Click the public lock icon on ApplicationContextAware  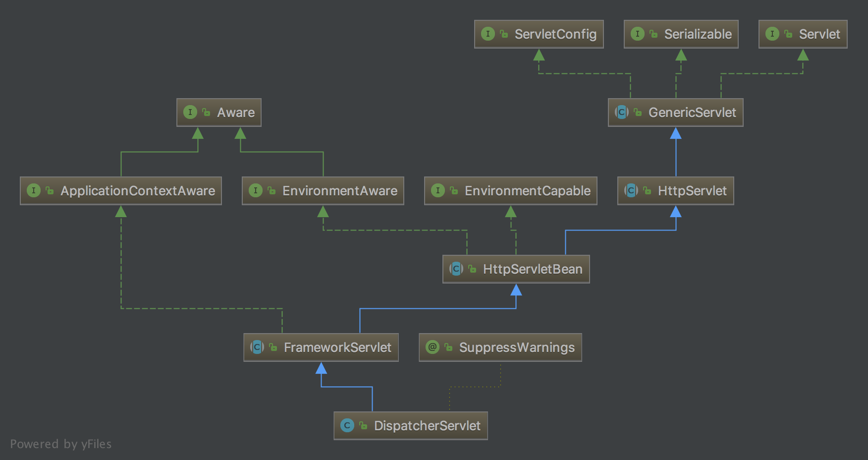pyautogui.click(x=50, y=190)
